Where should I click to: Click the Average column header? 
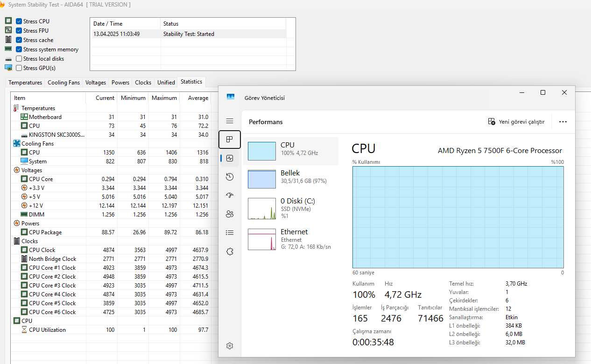197,98
